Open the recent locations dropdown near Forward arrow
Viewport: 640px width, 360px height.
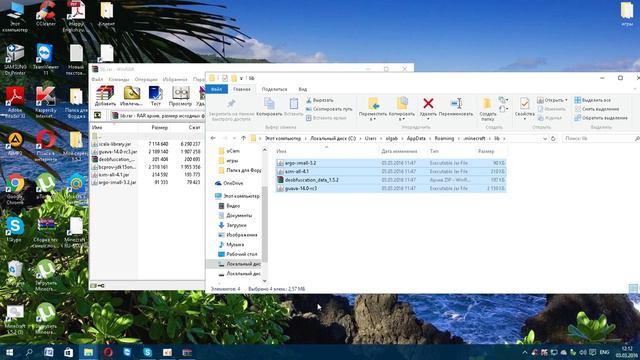[x=234, y=139]
